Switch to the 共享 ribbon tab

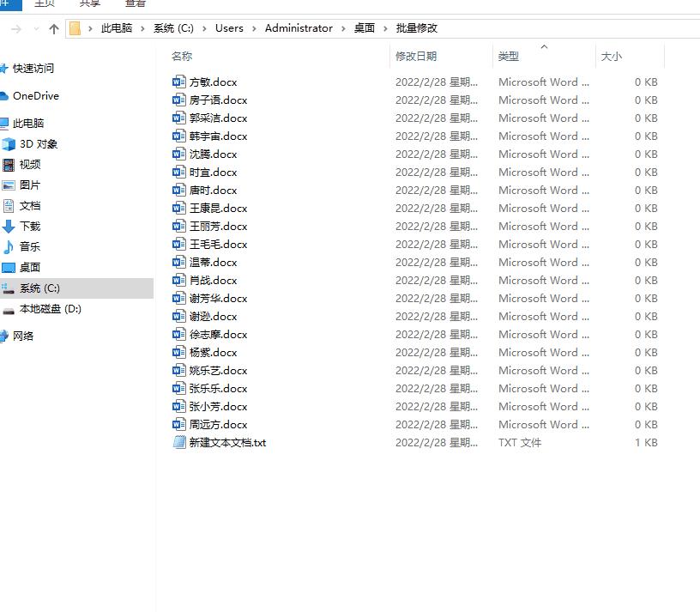pos(89,4)
